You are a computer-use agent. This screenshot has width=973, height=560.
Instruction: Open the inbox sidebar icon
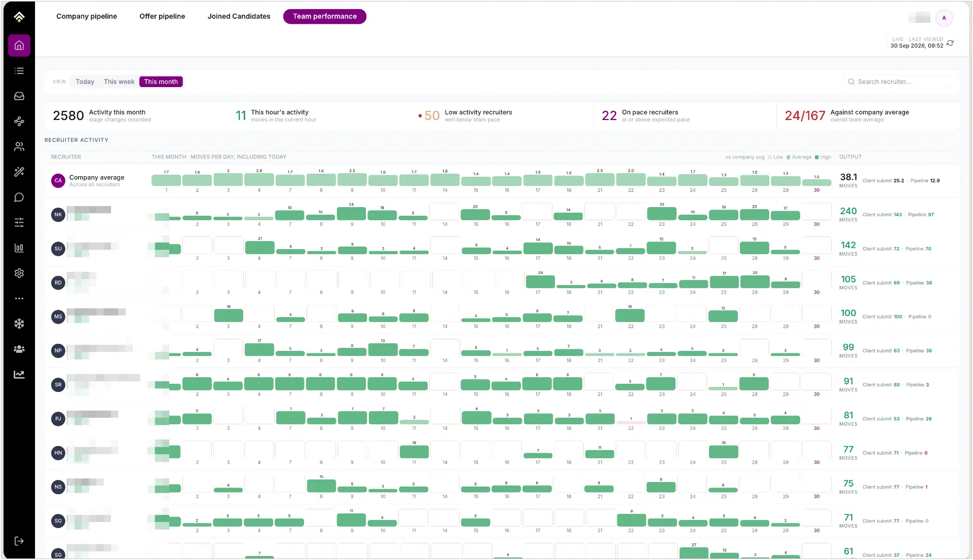coord(19,96)
